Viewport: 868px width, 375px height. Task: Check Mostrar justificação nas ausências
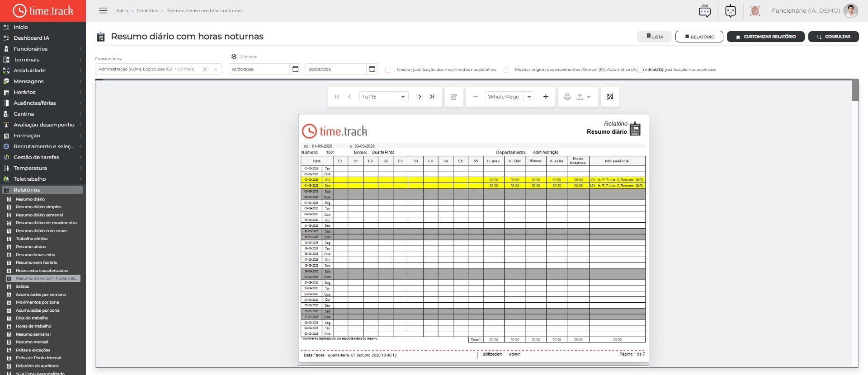[640, 70]
